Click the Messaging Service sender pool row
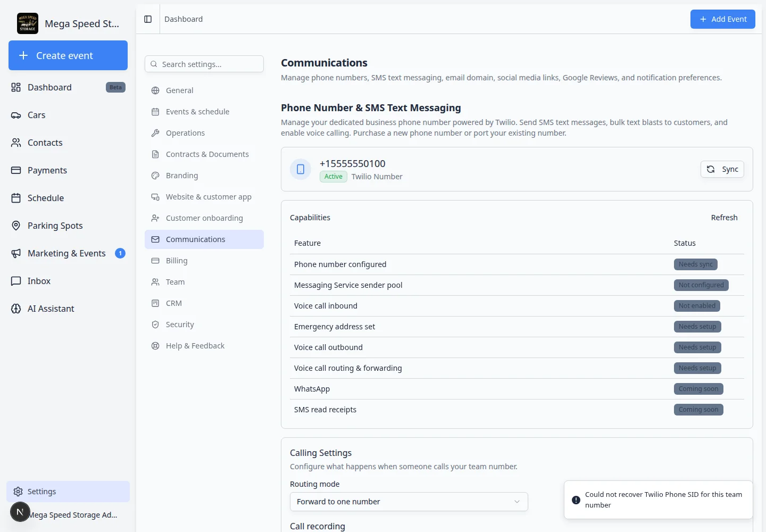 517,285
